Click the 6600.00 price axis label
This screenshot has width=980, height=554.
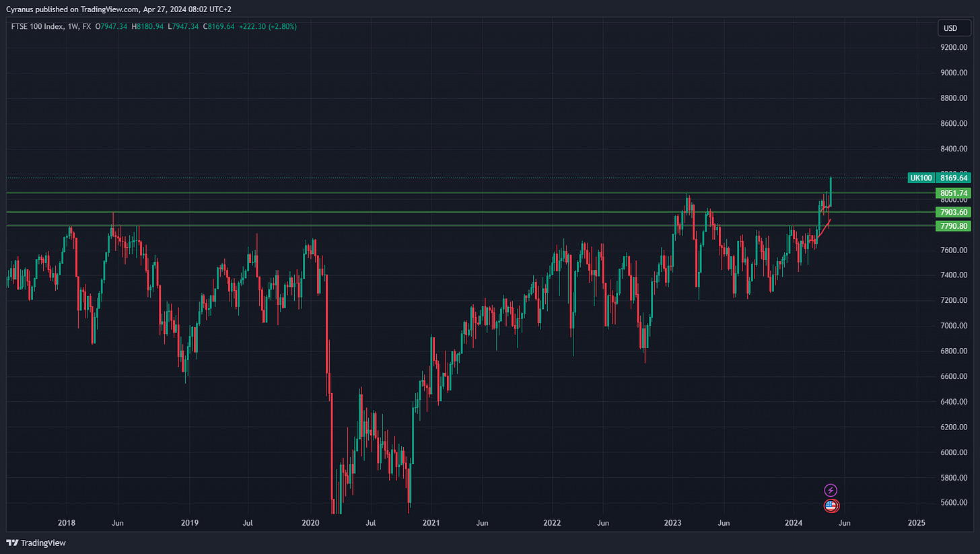click(954, 377)
